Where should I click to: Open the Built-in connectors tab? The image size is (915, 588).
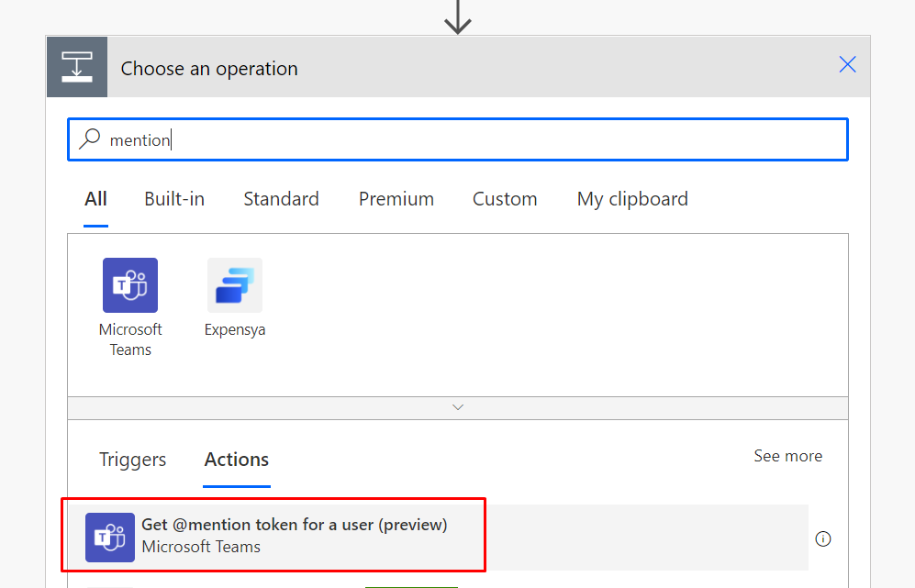tap(174, 199)
